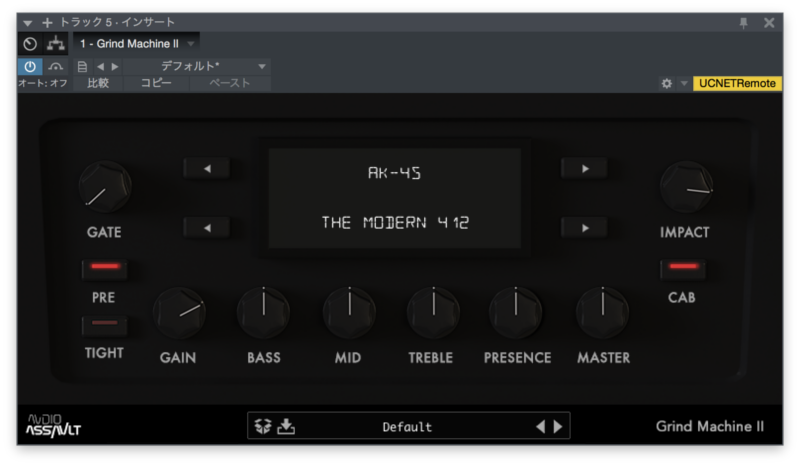This screenshot has width=800, height=466.
Task: Go to next host preset
Action: pyautogui.click(x=115, y=67)
